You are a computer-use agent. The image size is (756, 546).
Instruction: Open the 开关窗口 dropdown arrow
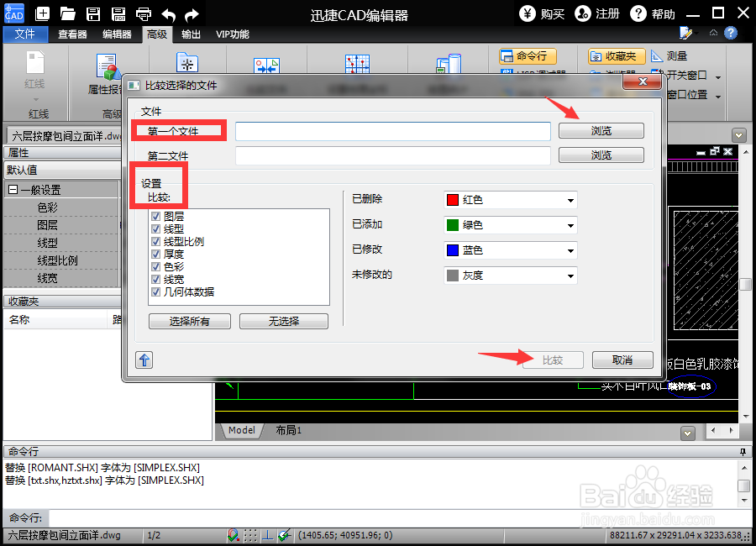click(x=718, y=77)
